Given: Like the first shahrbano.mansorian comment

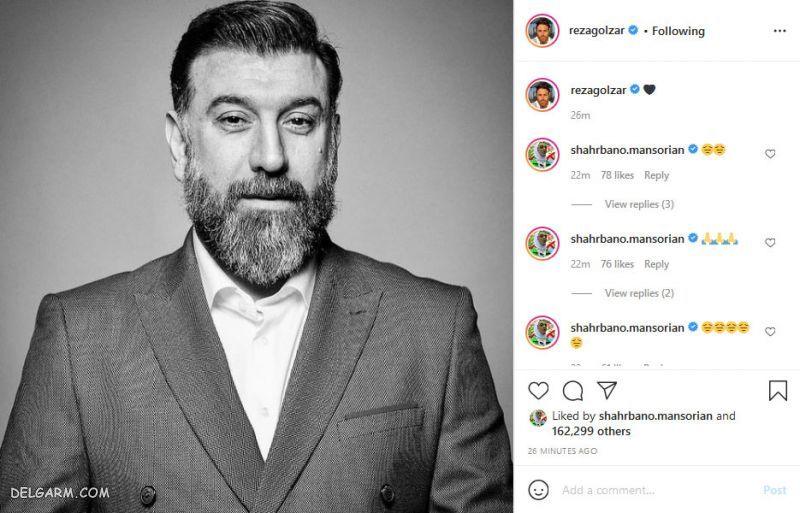Looking at the screenshot, I should coord(770,154).
